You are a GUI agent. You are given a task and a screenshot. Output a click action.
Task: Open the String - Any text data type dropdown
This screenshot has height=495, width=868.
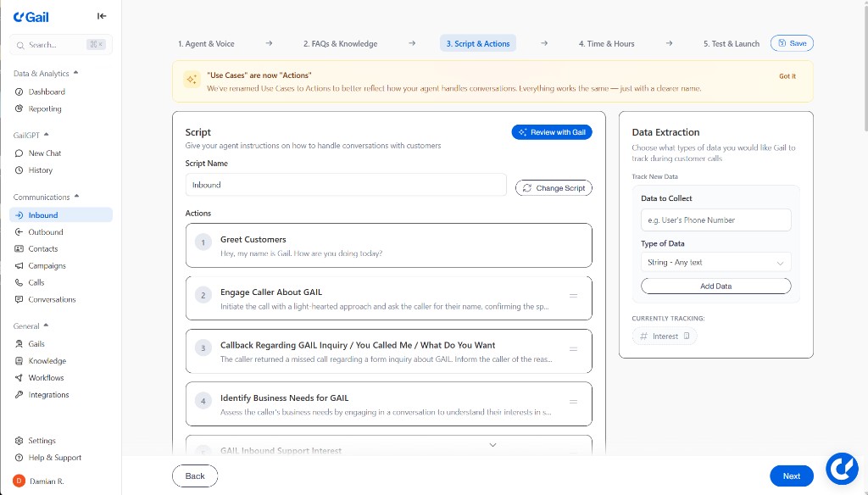point(715,262)
